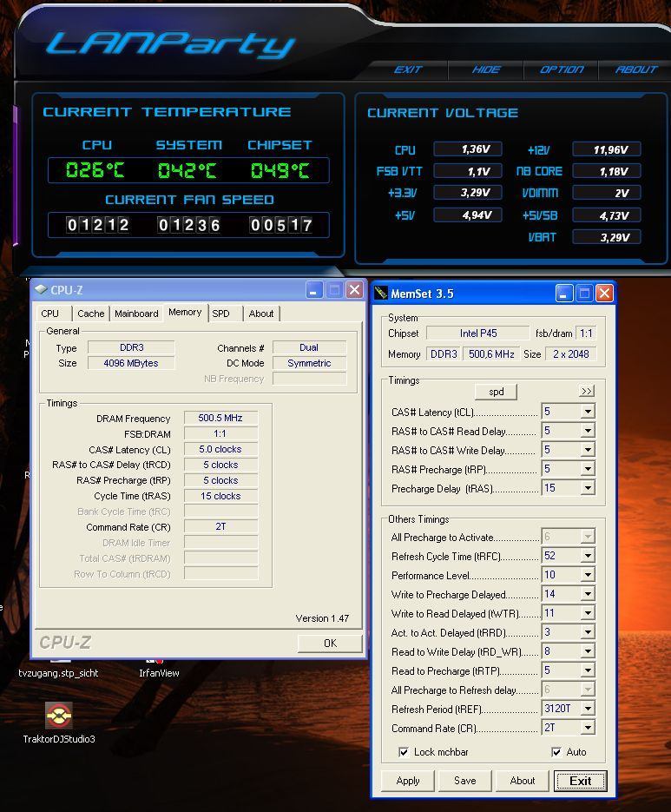Click the Apply button in MemSet

(x=407, y=781)
